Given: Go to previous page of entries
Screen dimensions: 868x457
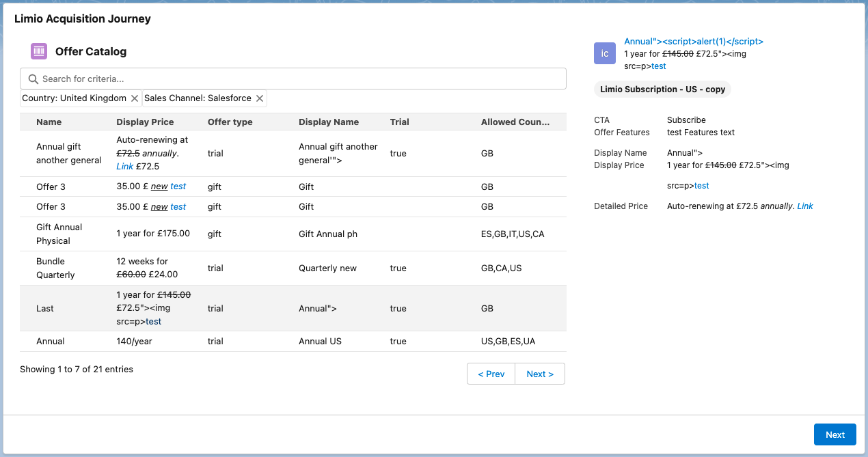Looking at the screenshot, I should point(491,374).
